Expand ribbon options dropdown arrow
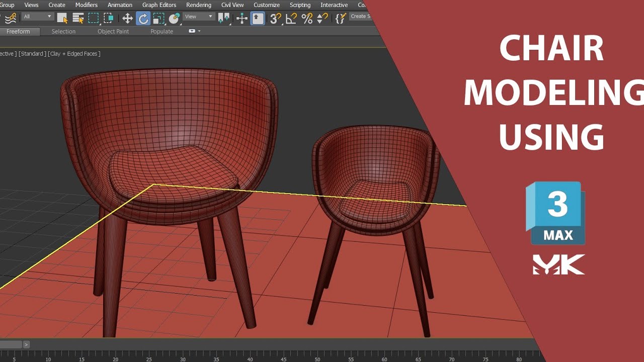This screenshot has height=362, width=644. click(x=199, y=31)
